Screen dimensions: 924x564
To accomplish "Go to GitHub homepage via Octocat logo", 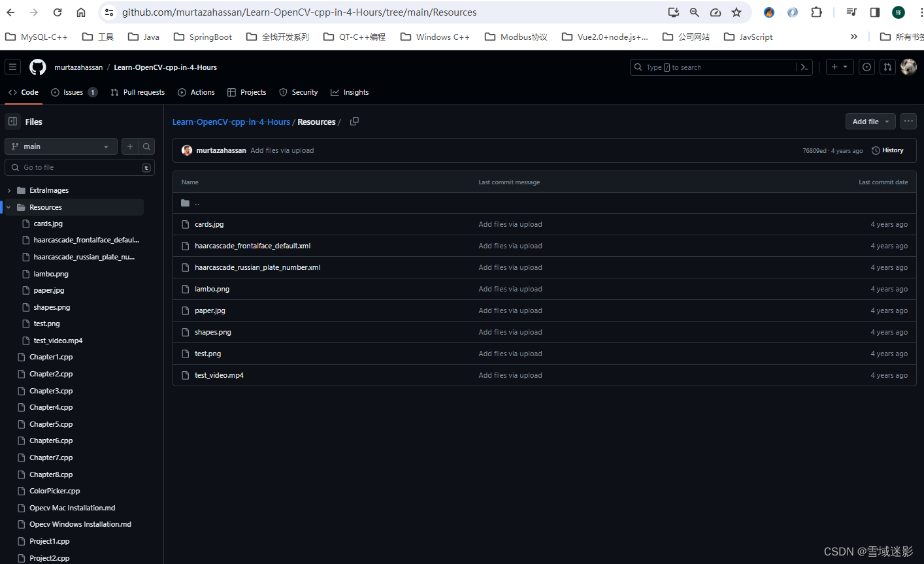I will [x=38, y=67].
